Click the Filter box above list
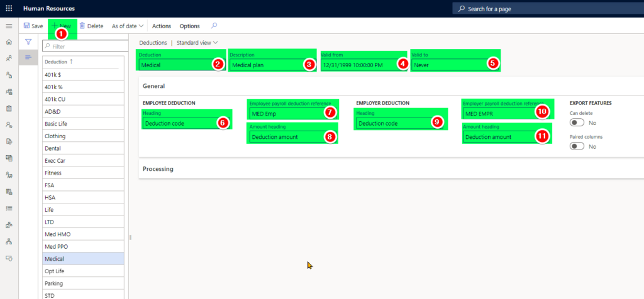The width and height of the screenshot is (644, 299). pyautogui.click(x=86, y=46)
